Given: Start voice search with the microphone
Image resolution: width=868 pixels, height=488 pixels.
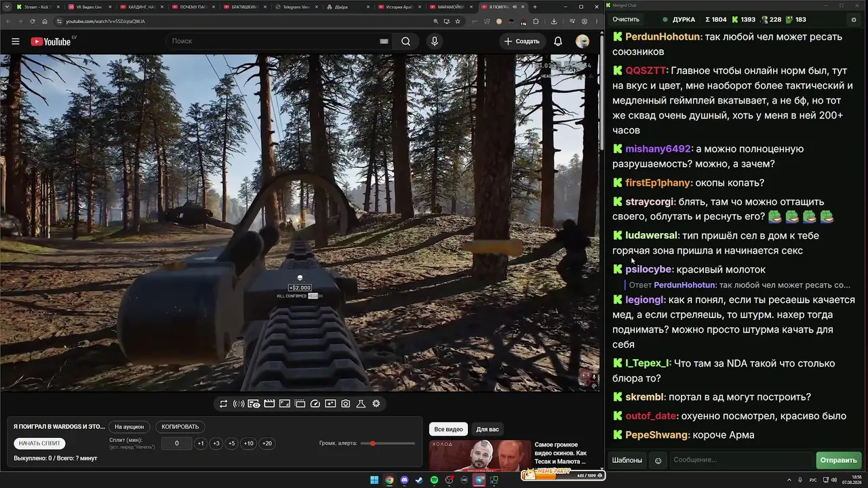Looking at the screenshot, I should pyautogui.click(x=435, y=41).
